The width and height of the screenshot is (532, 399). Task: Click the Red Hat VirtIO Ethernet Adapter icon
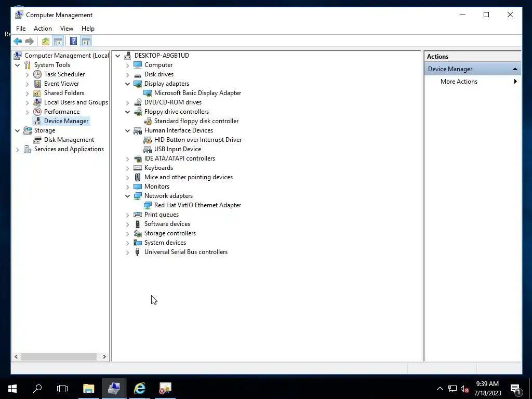[x=148, y=205]
